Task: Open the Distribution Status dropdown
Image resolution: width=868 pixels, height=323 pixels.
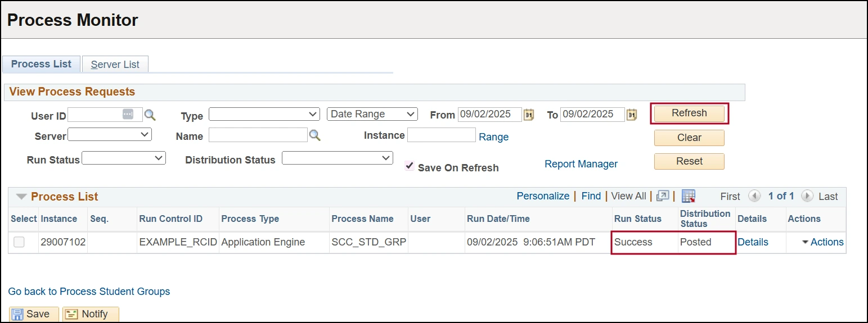Action: (x=337, y=159)
